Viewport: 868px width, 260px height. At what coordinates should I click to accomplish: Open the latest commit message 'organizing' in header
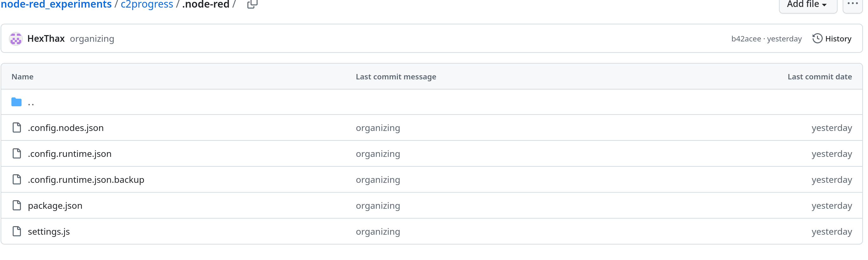tap(92, 39)
